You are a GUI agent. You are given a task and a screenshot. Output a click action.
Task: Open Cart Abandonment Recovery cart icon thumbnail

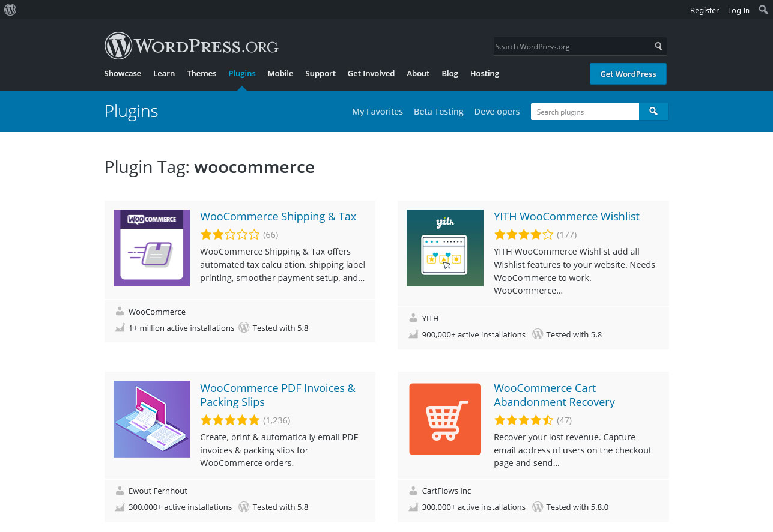445,419
